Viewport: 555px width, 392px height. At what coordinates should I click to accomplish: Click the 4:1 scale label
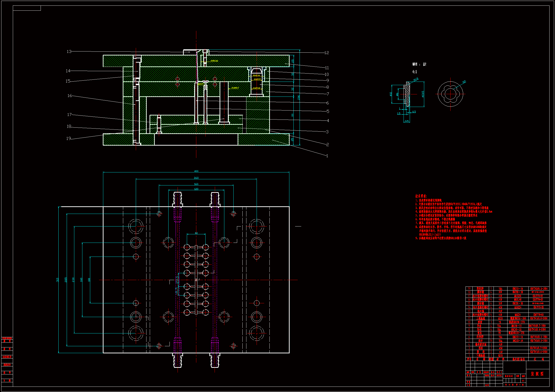414,72
